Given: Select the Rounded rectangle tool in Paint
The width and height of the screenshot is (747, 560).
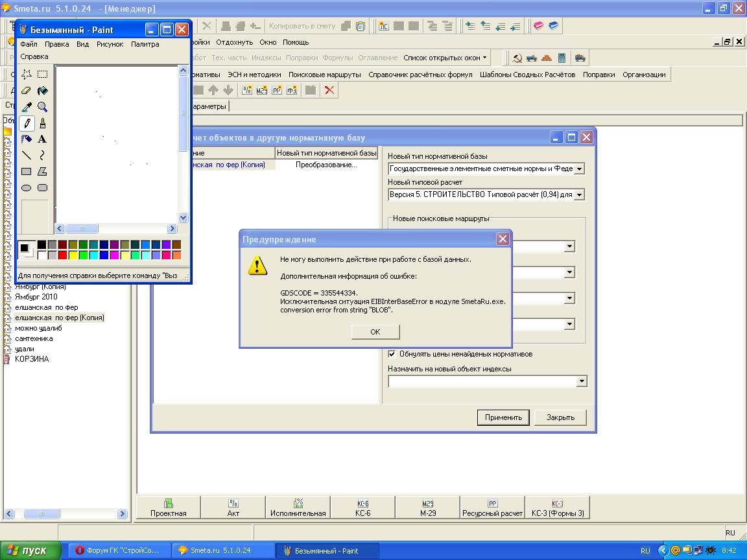Looking at the screenshot, I should click(42, 187).
